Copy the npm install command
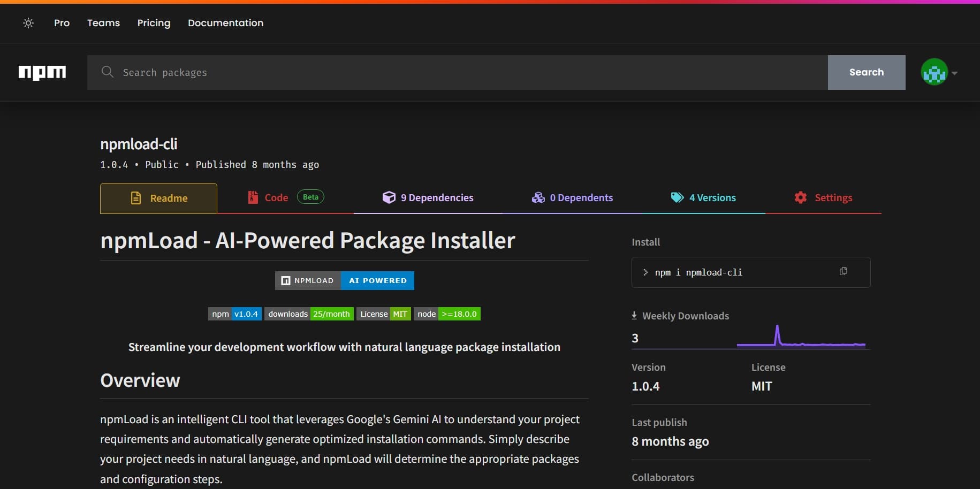Image resolution: width=980 pixels, height=489 pixels. point(844,271)
